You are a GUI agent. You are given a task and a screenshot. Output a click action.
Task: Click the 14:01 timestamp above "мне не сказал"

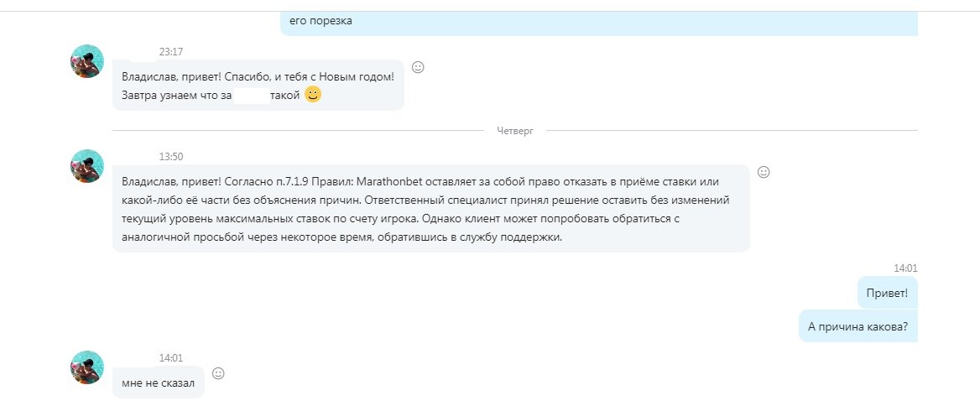171,358
